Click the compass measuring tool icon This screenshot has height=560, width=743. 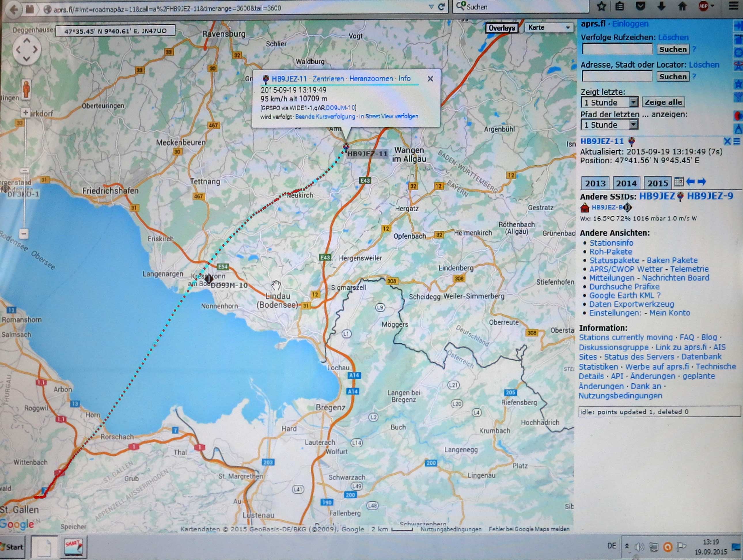coord(738,129)
